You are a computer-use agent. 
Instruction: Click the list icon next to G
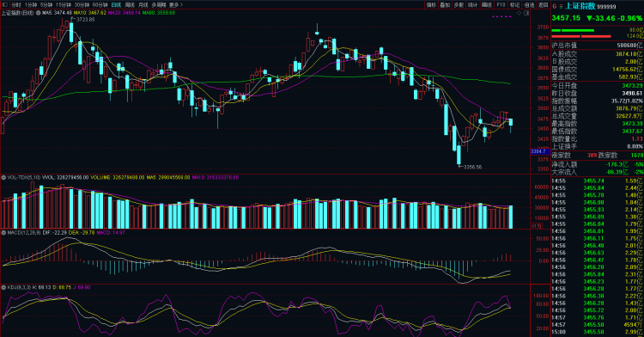[x=561, y=6]
